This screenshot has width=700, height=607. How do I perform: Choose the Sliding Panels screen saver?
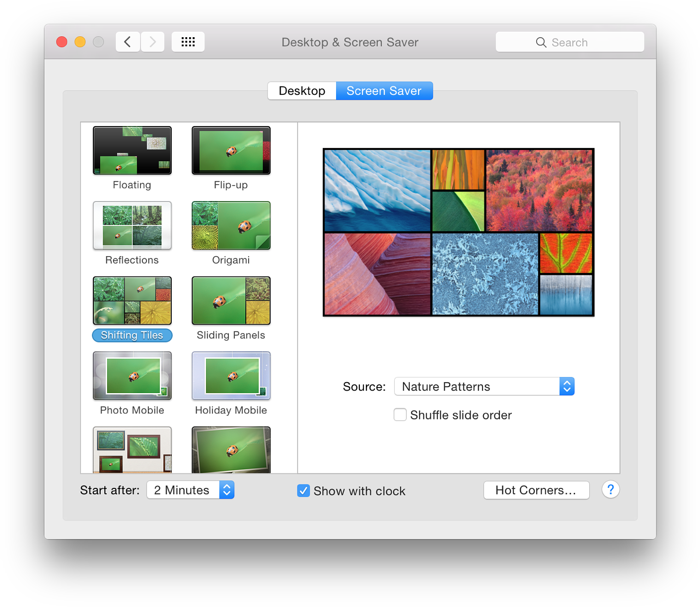[x=231, y=301]
